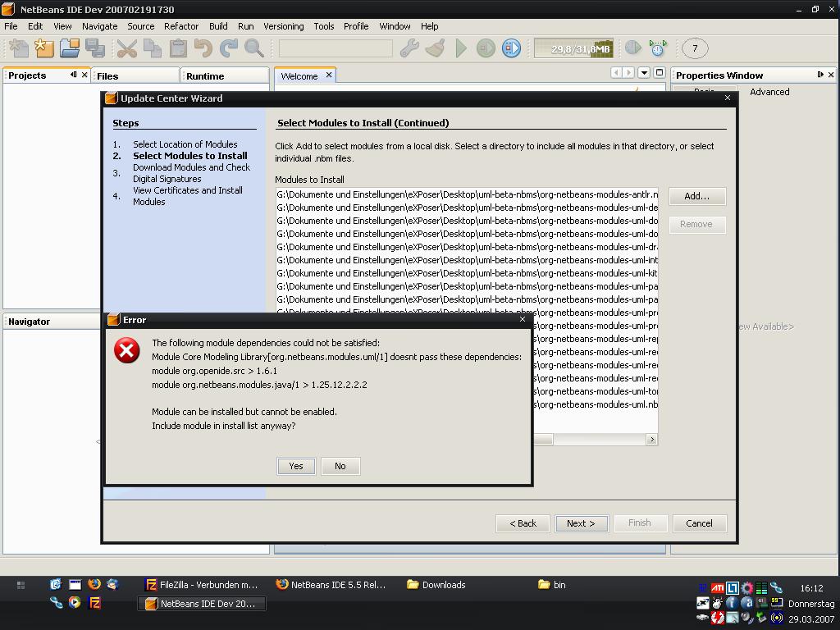The height and width of the screenshot is (630, 840).
Task: Click NetBeans IDE 5.5 Rel... taskbar button
Action: (x=331, y=584)
